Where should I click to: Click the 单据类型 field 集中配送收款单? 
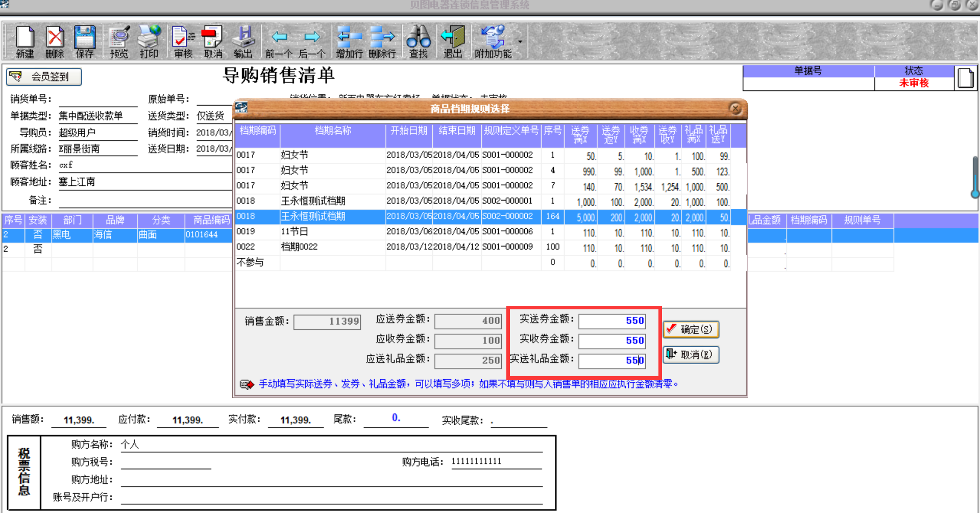pyautogui.click(x=98, y=116)
